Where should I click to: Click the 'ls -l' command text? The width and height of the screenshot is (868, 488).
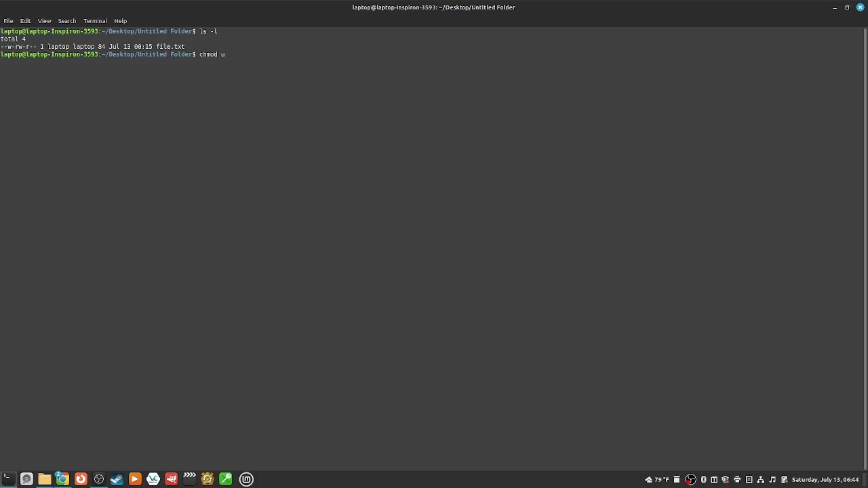click(x=208, y=31)
